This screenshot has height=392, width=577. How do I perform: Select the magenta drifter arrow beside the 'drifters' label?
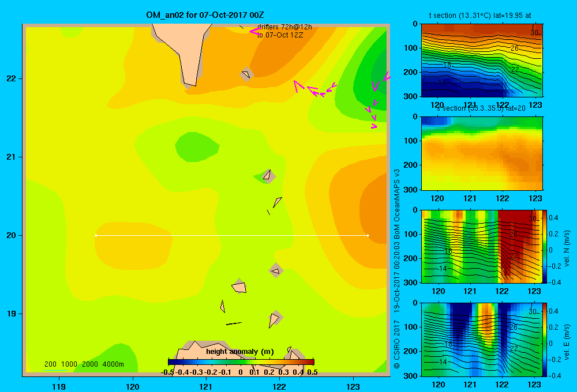pyautogui.click(x=255, y=31)
